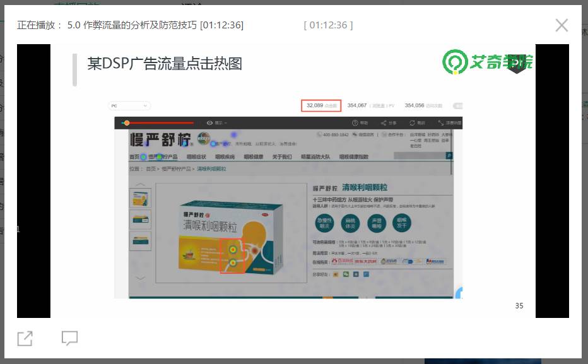
Task: Select 明星消防大队 in site navigation
Action: pyautogui.click(x=315, y=156)
